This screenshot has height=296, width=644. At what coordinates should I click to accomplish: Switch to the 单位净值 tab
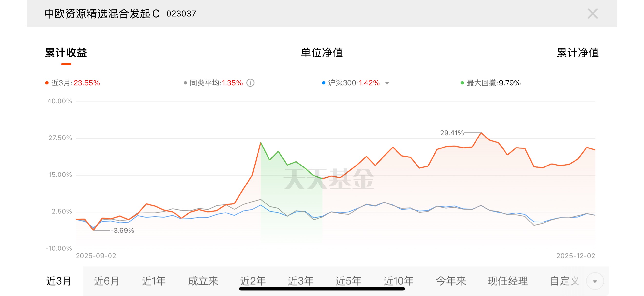322,53
